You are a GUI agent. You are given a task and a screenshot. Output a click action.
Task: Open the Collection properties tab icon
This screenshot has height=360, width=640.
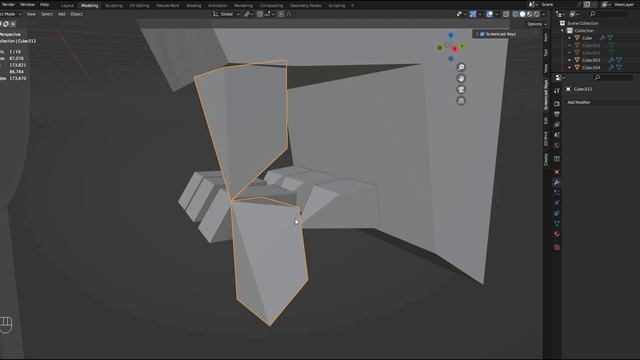(557, 159)
